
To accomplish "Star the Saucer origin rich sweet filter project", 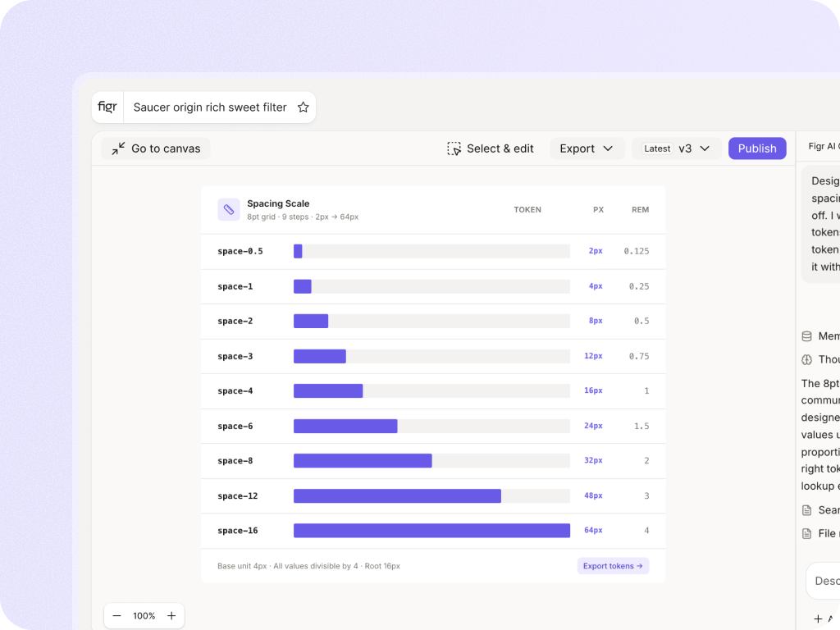I will 304,107.
